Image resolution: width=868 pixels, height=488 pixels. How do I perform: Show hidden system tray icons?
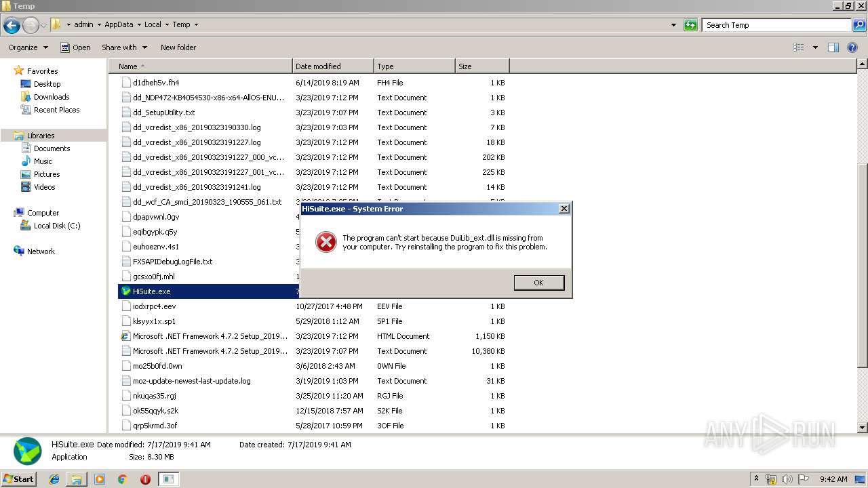point(756,479)
